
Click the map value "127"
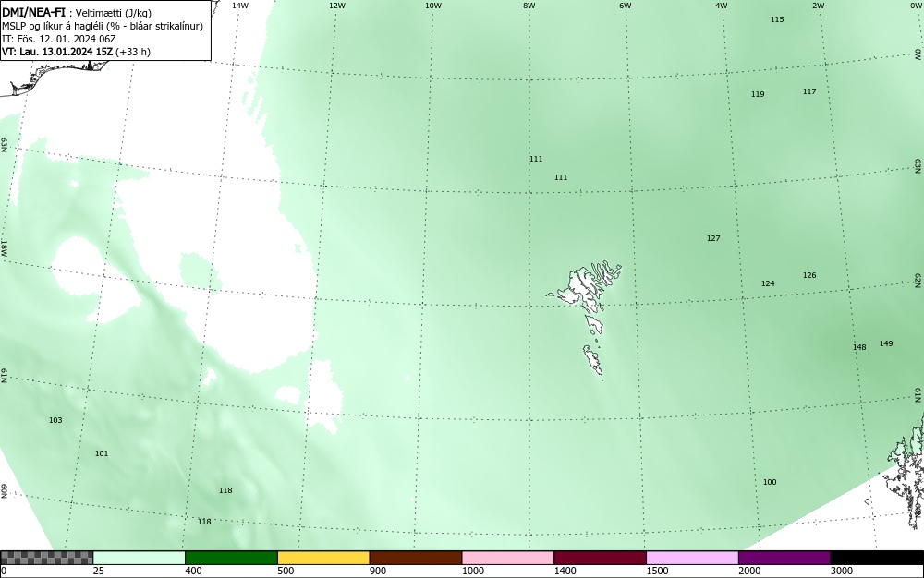[713, 238]
